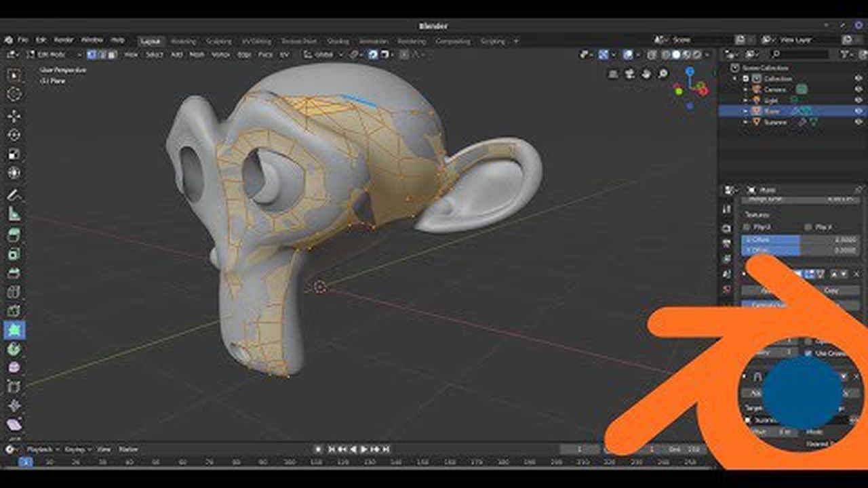Switch to the Shading workspace tab
This screenshot has height=488, width=868.
click(338, 41)
